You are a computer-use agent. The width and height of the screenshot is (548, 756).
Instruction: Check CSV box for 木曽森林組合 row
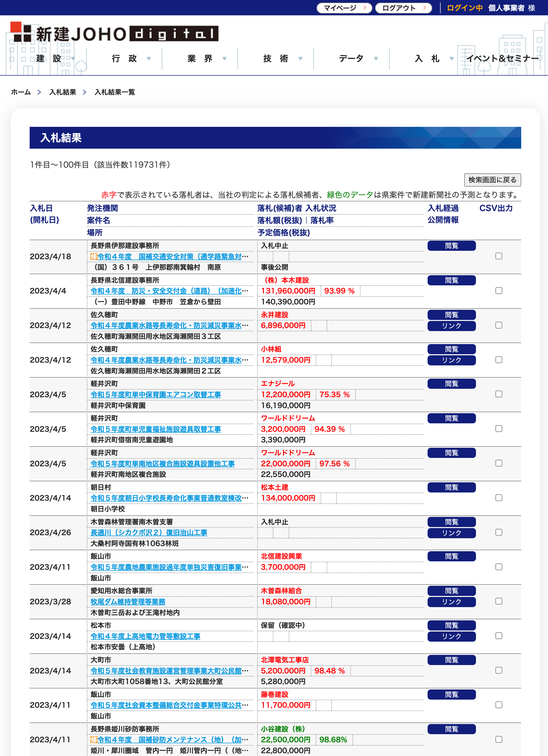click(x=499, y=601)
